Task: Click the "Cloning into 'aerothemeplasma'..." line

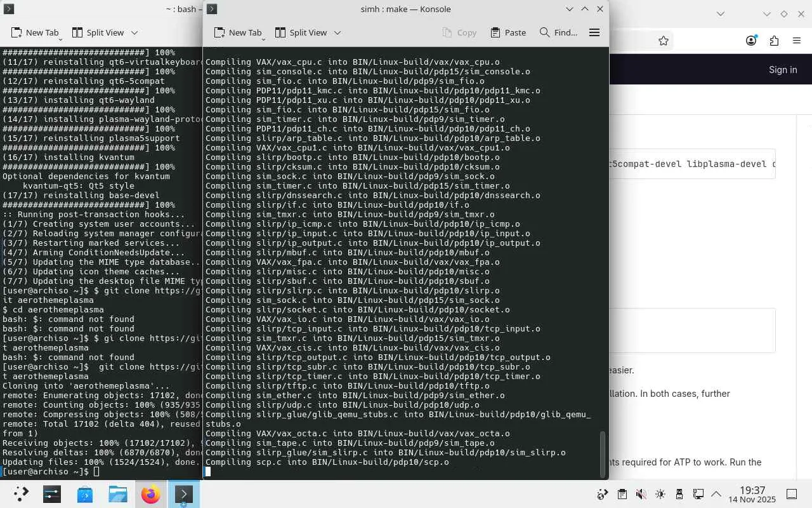Action: coord(86,385)
